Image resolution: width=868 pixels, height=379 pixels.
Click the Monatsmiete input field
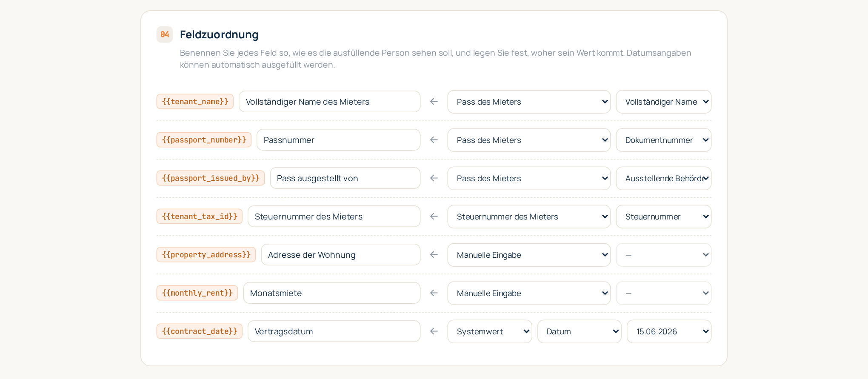[332, 293]
